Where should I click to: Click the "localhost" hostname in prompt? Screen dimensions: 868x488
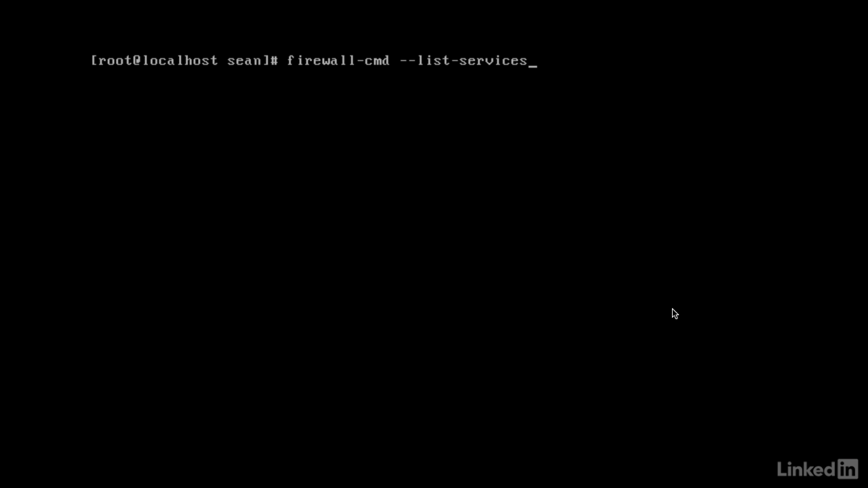pos(180,60)
